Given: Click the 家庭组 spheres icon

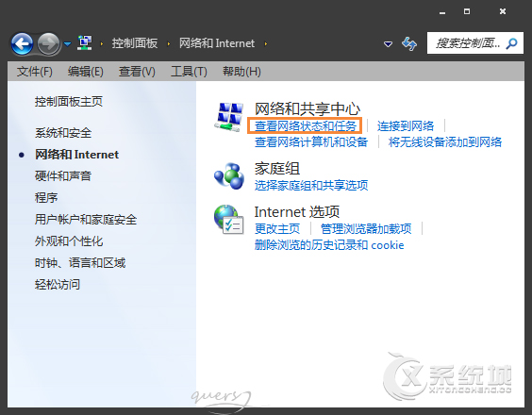Looking at the screenshot, I should click(x=229, y=175).
